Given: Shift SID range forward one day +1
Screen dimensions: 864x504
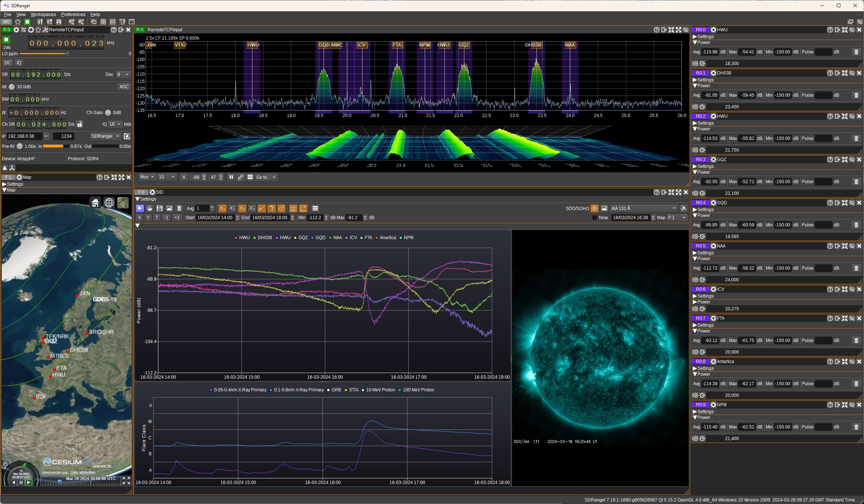Looking at the screenshot, I should pos(177,218).
